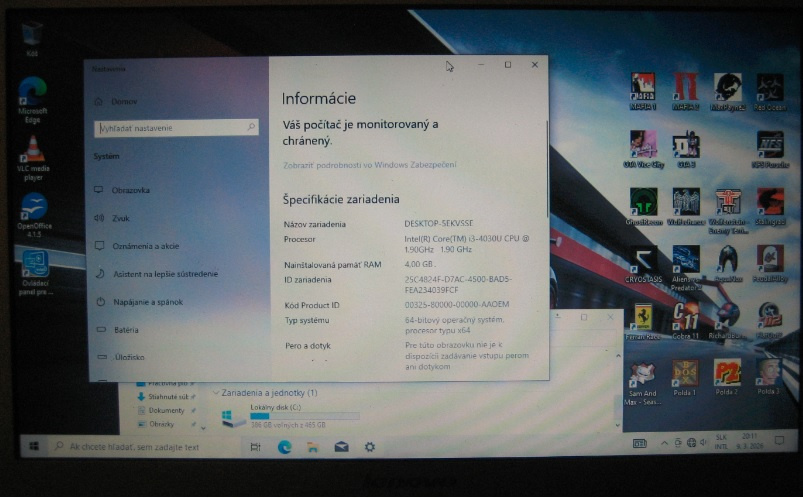Open Asistent na lepšie sústredenie
803x498 pixels.
click(165, 274)
